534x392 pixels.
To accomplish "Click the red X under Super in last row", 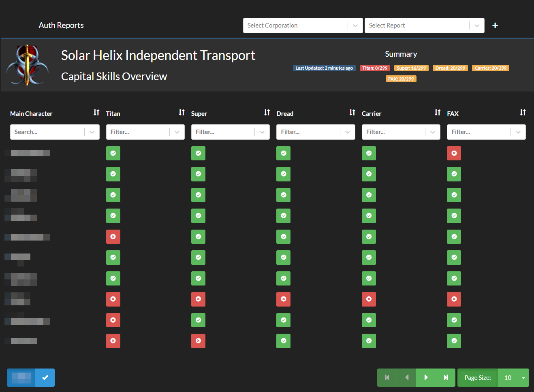I will click(x=198, y=341).
